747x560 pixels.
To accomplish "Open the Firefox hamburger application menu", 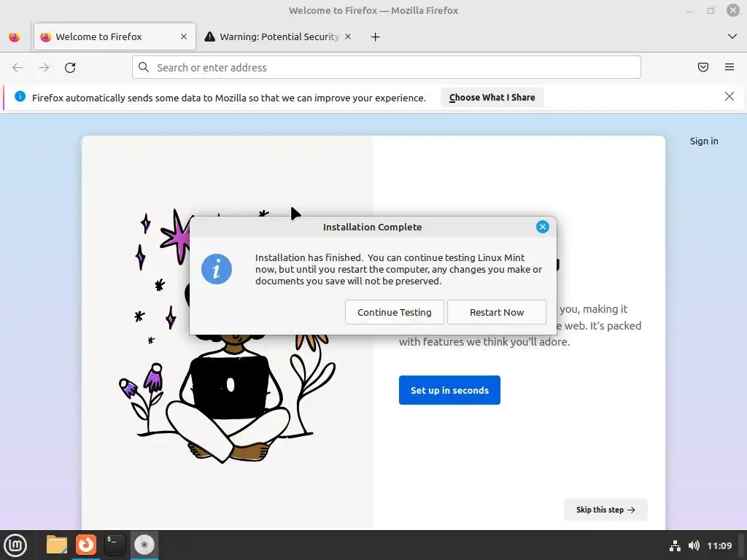I will (729, 67).
